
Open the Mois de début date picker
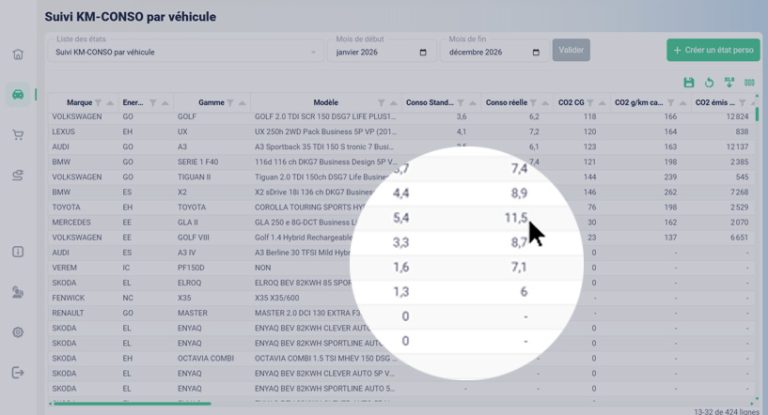tap(423, 52)
